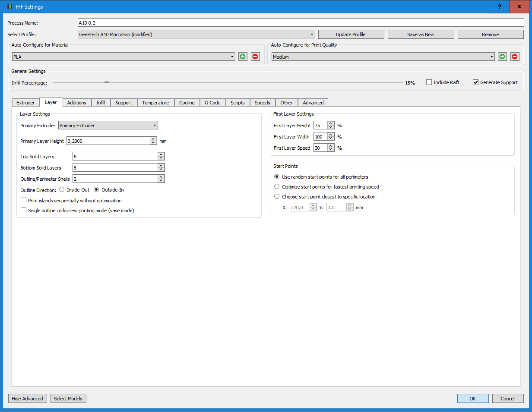This screenshot has width=532, height=412.
Task: Click the Bottom Solid Layers value field
Action: [115, 168]
